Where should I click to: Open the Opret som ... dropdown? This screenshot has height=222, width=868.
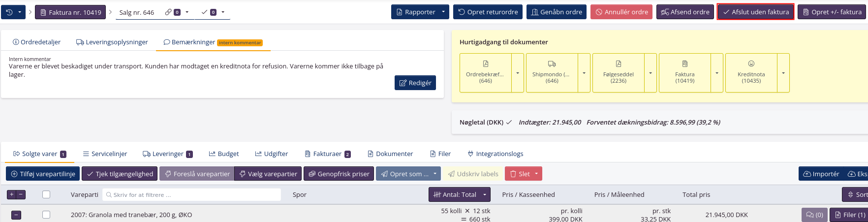(408, 174)
